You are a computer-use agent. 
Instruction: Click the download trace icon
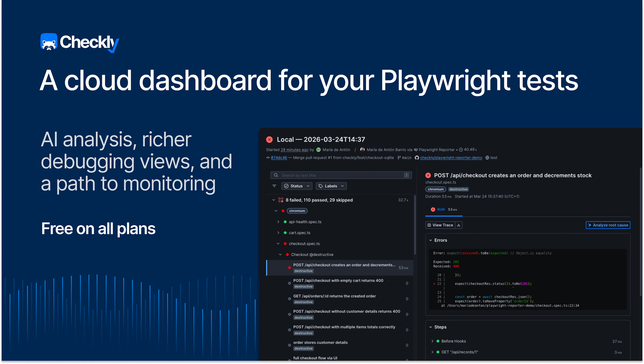point(459,225)
